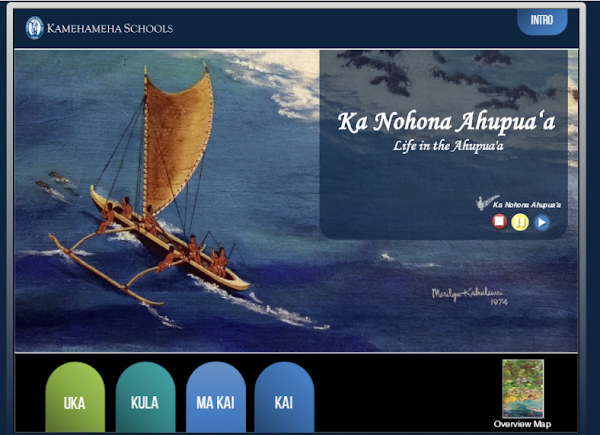This screenshot has height=435, width=600.
Task: Click the Ka Nohona Ahupua'a main title
Action: pos(446,122)
